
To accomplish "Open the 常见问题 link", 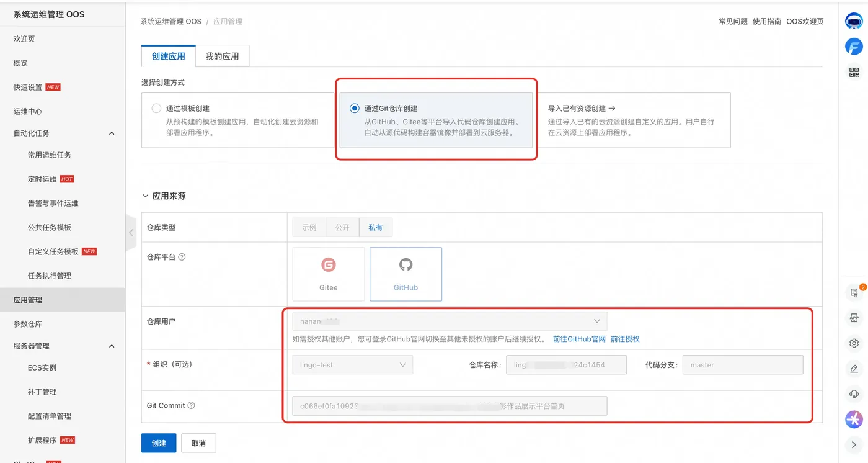I will (x=733, y=22).
